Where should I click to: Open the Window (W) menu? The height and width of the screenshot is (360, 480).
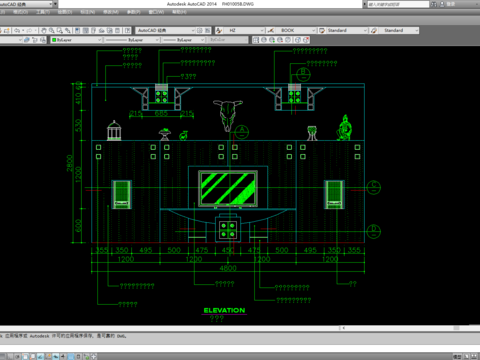coord(156,12)
